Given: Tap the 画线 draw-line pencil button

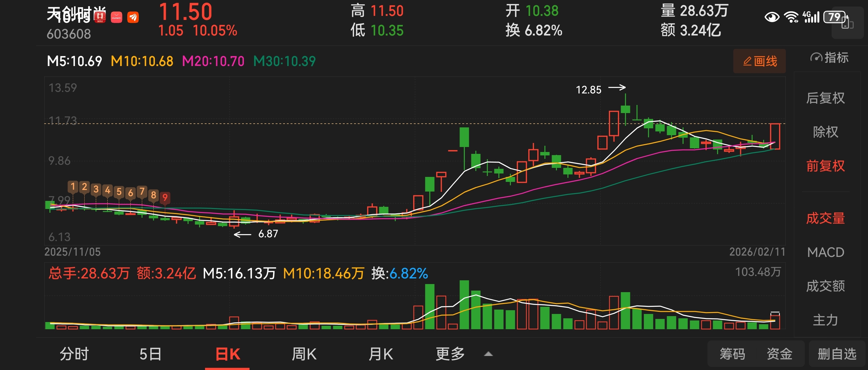Looking at the screenshot, I should tap(759, 61).
